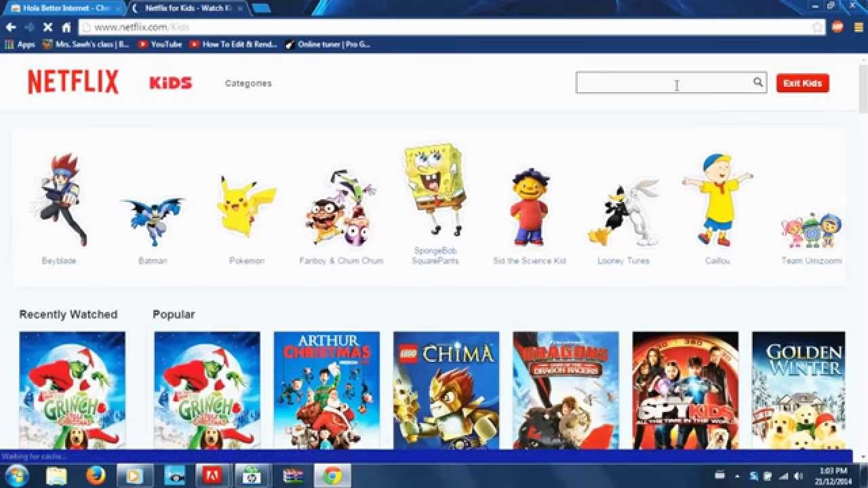The width and height of the screenshot is (868, 488).
Task: Pick the SpongeBob SquarePants character
Action: [x=435, y=203]
